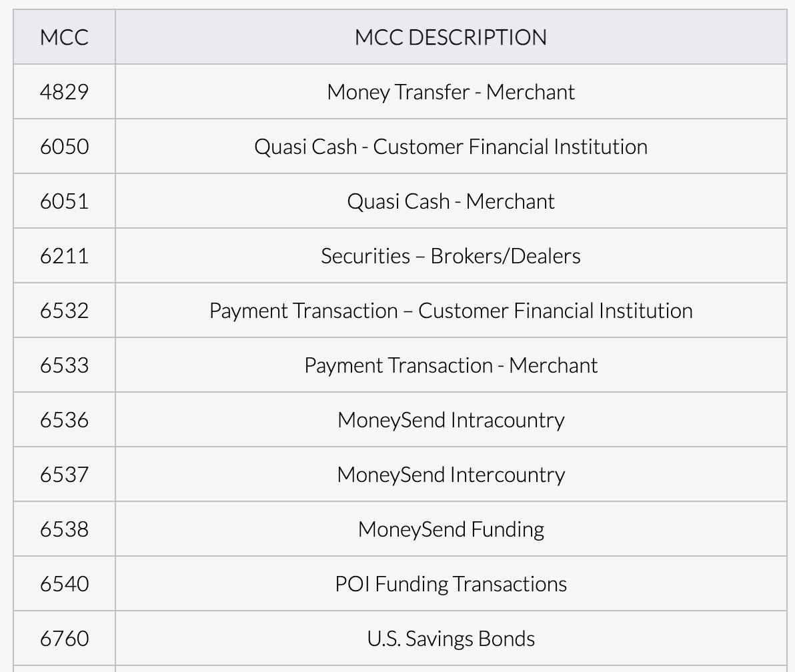Select MCC code 6051 cell
795x672 pixels.
click(x=64, y=201)
